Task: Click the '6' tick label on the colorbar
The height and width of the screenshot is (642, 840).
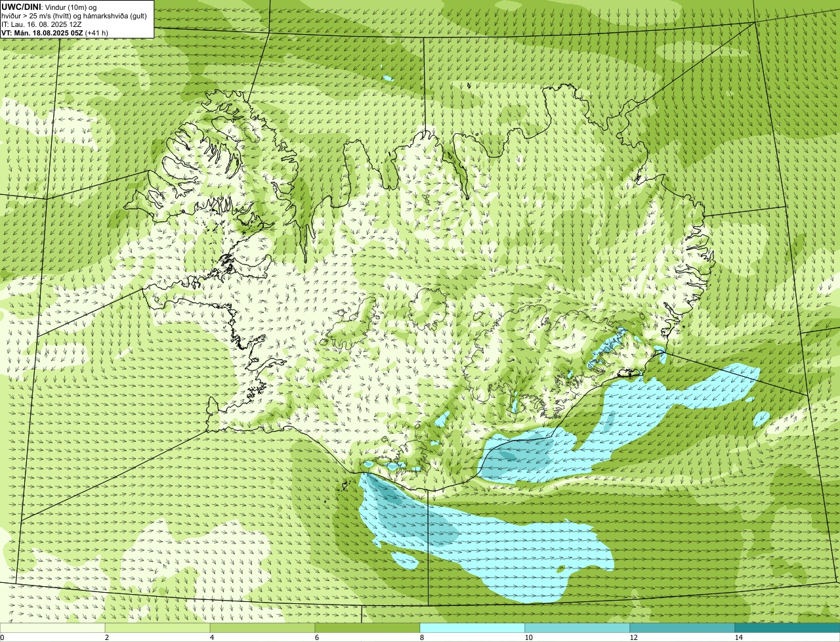Action: [316, 637]
